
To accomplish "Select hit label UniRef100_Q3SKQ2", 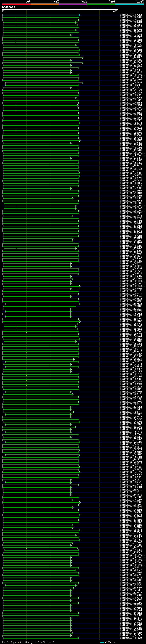I will pos(131,254).
